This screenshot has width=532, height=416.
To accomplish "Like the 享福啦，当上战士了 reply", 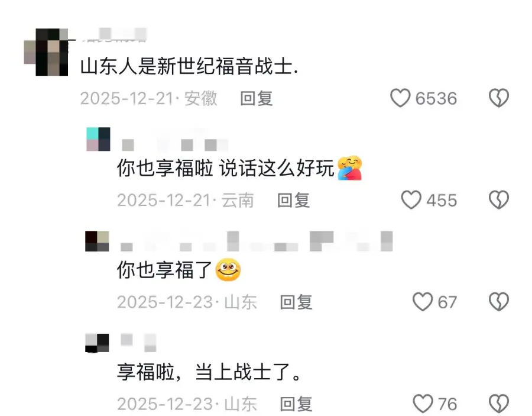I will point(423,404).
